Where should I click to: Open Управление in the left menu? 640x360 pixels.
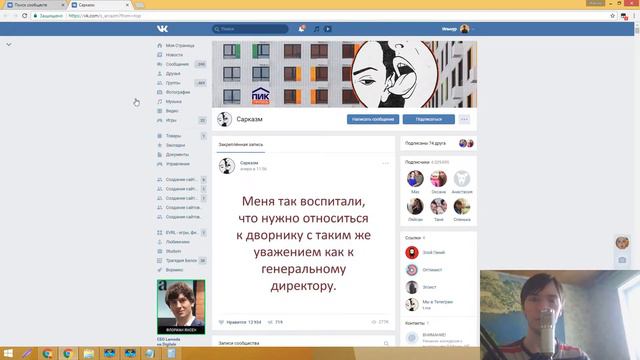[x=178, y=164]
